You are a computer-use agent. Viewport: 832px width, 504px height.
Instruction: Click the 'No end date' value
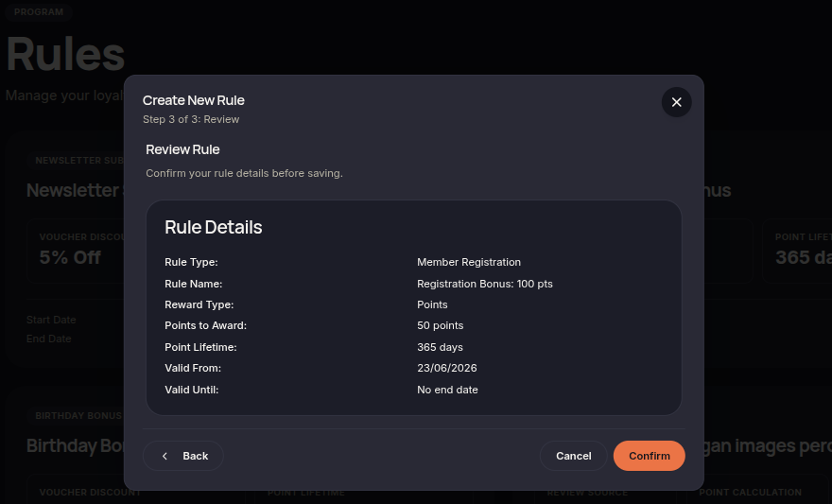[447, 390]
